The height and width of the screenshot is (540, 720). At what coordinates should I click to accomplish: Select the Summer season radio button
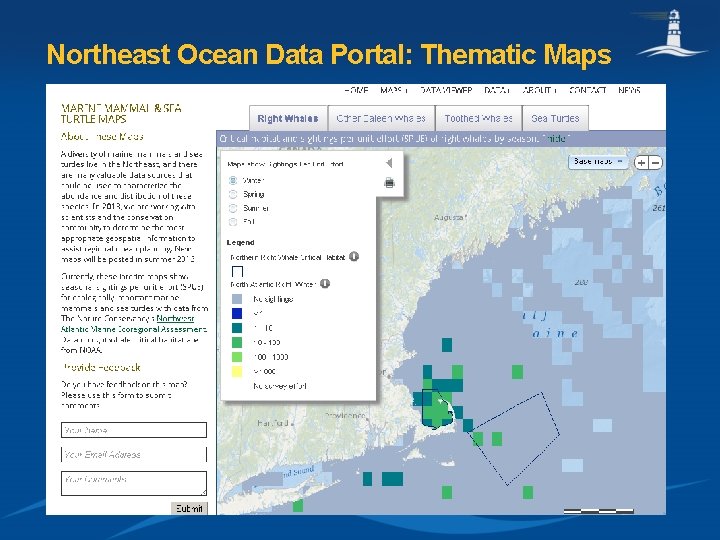(x=233, y=208)
